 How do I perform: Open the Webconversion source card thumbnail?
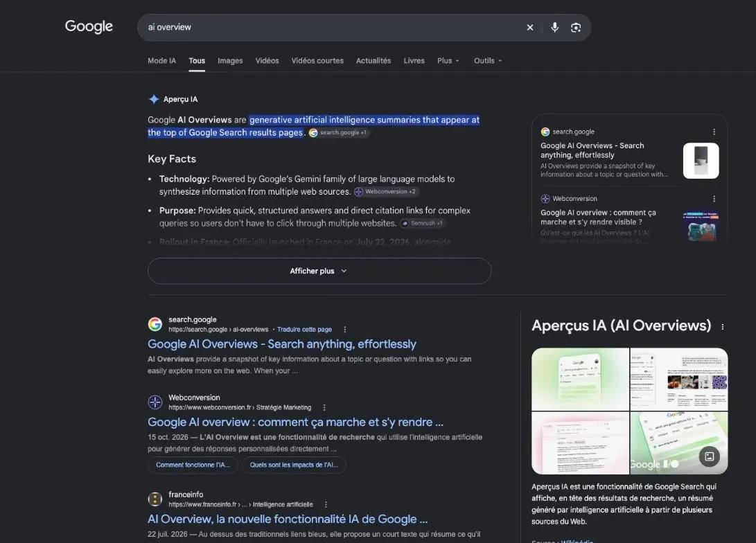(x=701, y=226)
